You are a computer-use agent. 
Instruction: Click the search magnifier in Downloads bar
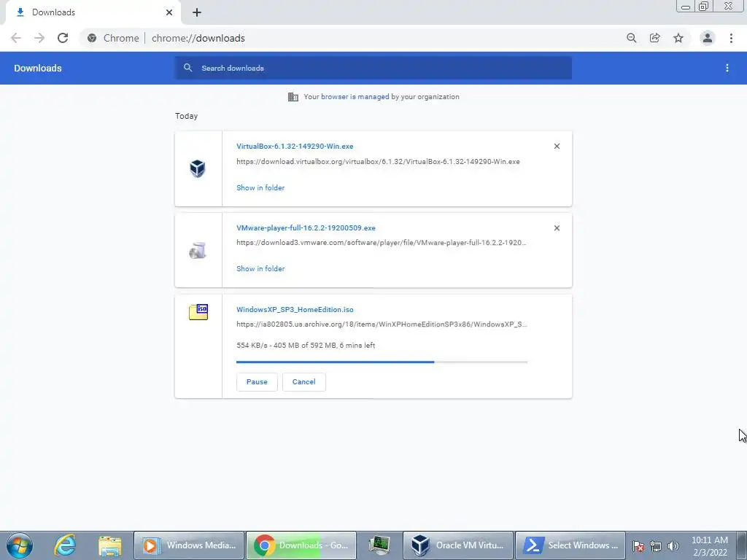[187, 68]
